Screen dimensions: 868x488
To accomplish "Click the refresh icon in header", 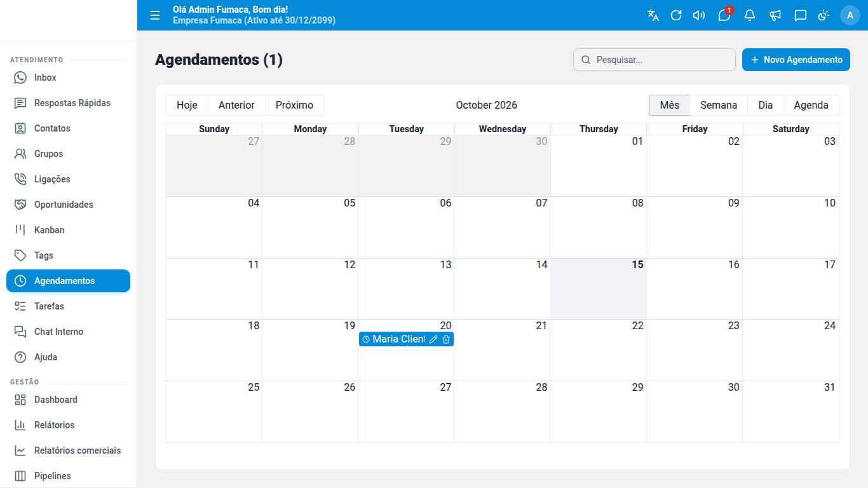I will pos(676,15).
